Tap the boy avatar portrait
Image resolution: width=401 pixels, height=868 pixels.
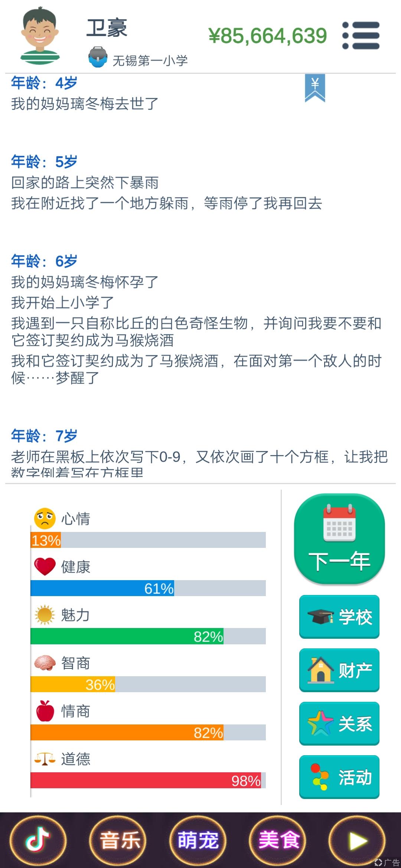(x=40, y=36)
